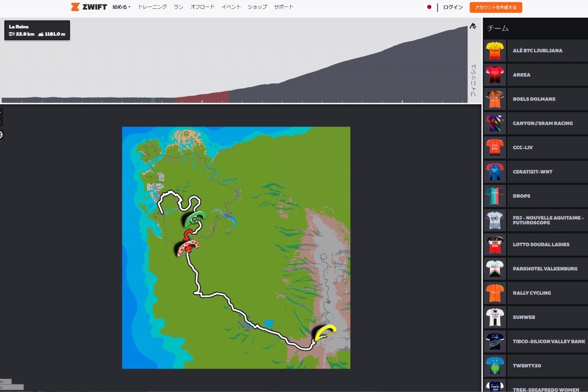Screen dimensions: 588x392
Task: Open the トレーニング menu item
Action: [152, 7]
